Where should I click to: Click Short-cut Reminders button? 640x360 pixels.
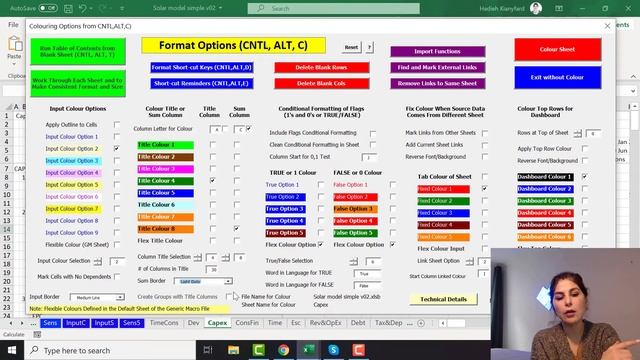coord(202,83)
